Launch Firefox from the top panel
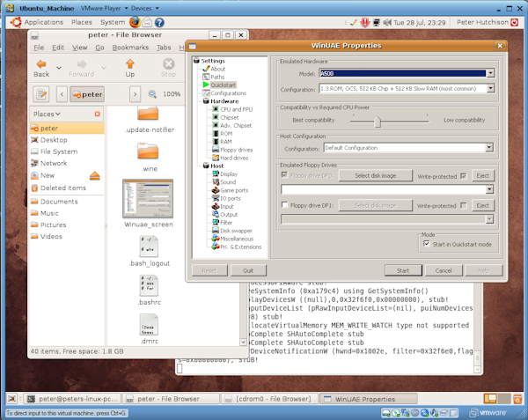528x420 pixels. (x=135, y=22)
